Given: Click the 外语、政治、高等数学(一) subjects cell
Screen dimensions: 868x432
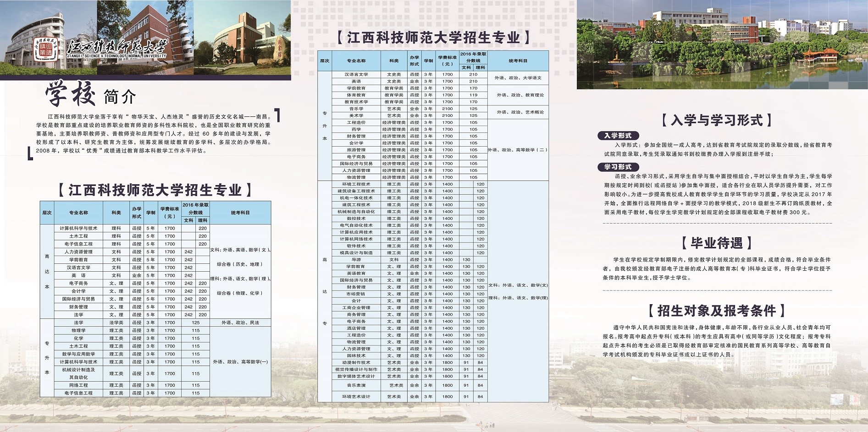Looking at the screenshot, I should pos(240,362).
